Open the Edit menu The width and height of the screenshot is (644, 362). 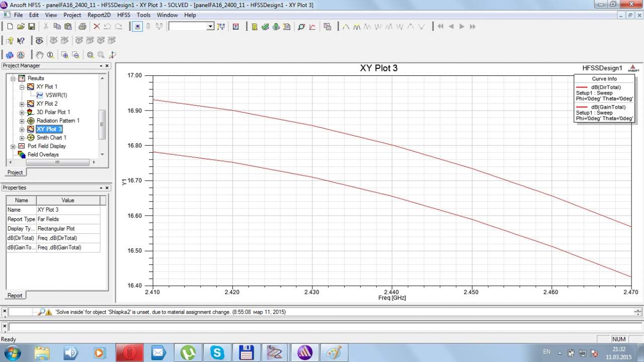[34, 15]
